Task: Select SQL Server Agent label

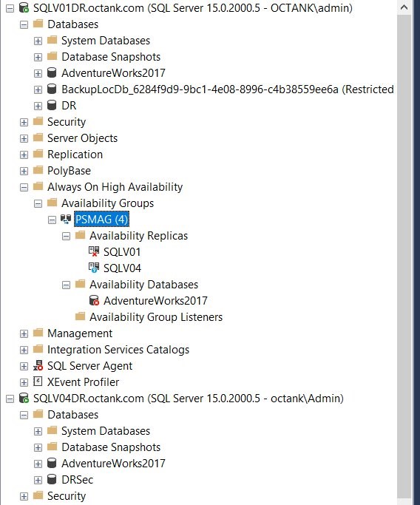Action: coord(90,366)
